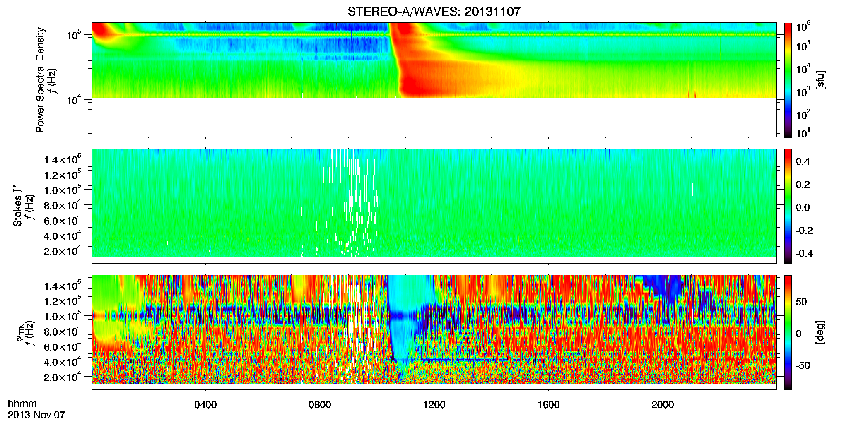Viewport: 868px width, 447px height.
Task: Click the '[deg]' colorbar unit label
Action: (x=820, y=332)
